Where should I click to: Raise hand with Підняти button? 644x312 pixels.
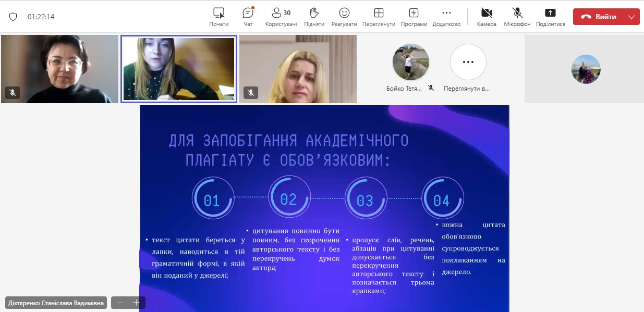click(314, 17)
